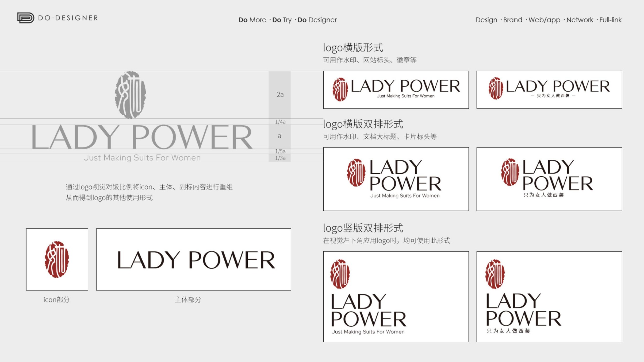Viewport: 644px width, 362px height.
Task: Click '只为女人做西装' in vertical logo card
Action: (508, 331)
